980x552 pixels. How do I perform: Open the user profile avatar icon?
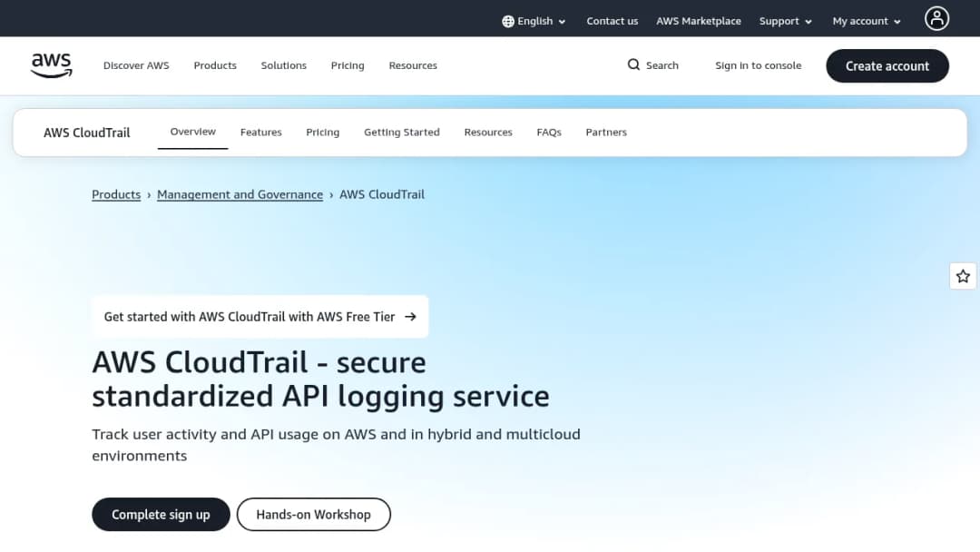pyautogui.click(x=936, y=19)
